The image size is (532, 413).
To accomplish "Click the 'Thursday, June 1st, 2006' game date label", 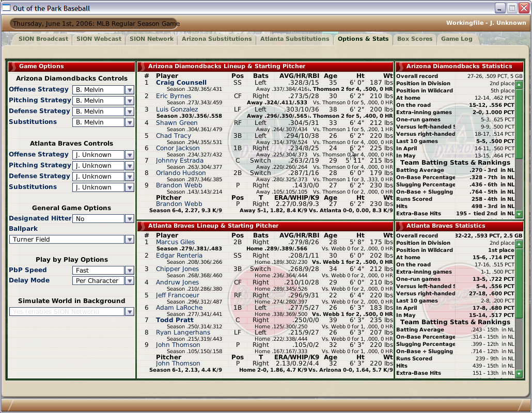I will pyautogui.click(x=96, y=24).
